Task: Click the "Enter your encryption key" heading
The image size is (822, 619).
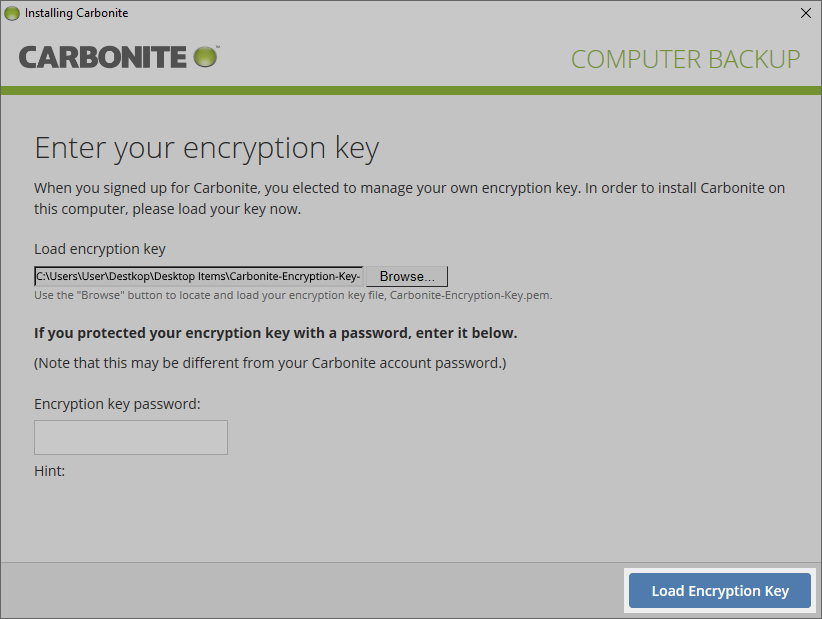Action: click(x=207, y=149)
